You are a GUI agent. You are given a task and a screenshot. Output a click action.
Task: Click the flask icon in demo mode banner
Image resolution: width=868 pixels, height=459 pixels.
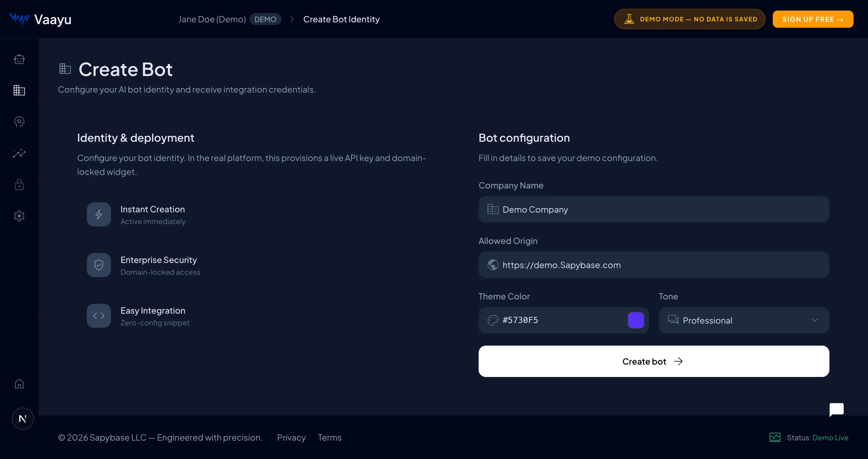pos(629,19)
